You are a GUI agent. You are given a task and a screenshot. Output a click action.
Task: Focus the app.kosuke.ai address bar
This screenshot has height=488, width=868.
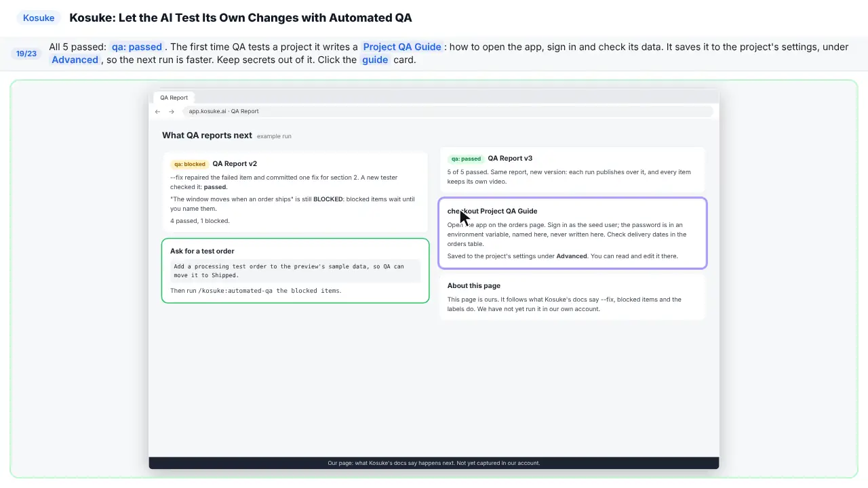click(448, 111)
